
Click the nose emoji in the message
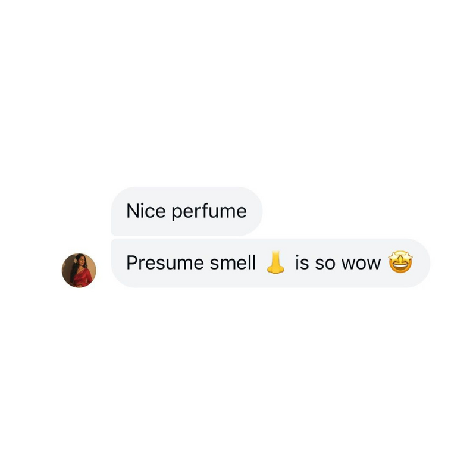coord(275,262)
